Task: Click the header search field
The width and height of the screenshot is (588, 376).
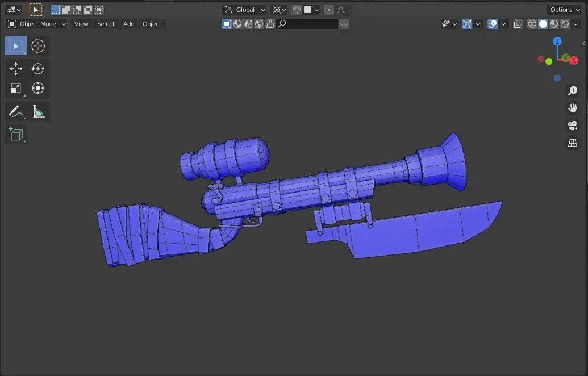Action: point(307,24)
